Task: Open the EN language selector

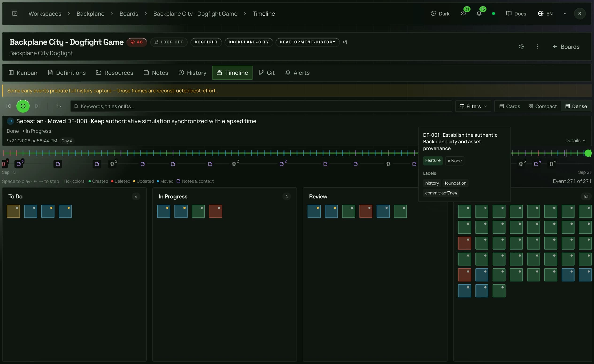Action: (x=545, y=13)
